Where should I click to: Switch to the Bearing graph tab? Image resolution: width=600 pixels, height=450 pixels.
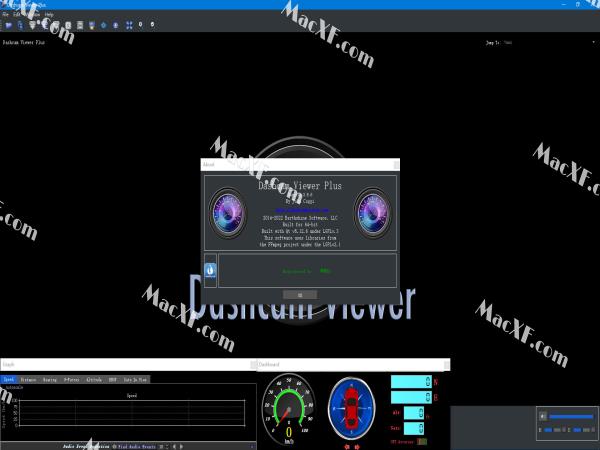pos(50,380)
